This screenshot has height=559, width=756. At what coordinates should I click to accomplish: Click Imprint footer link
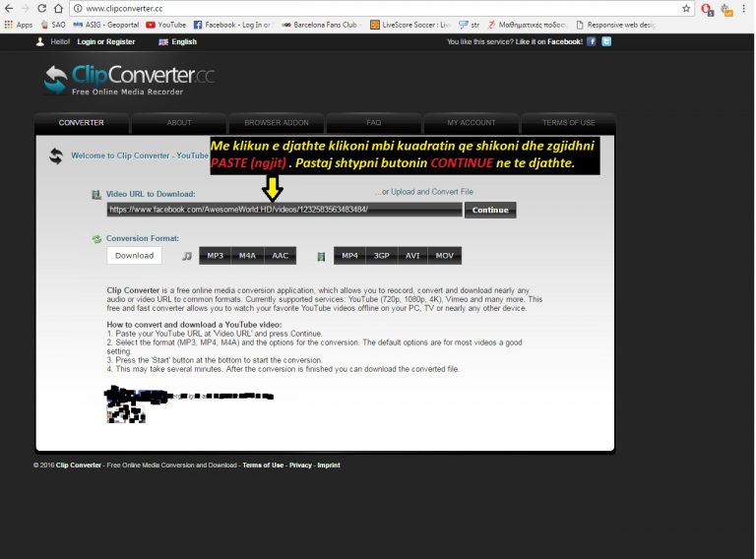coord(329,466)
